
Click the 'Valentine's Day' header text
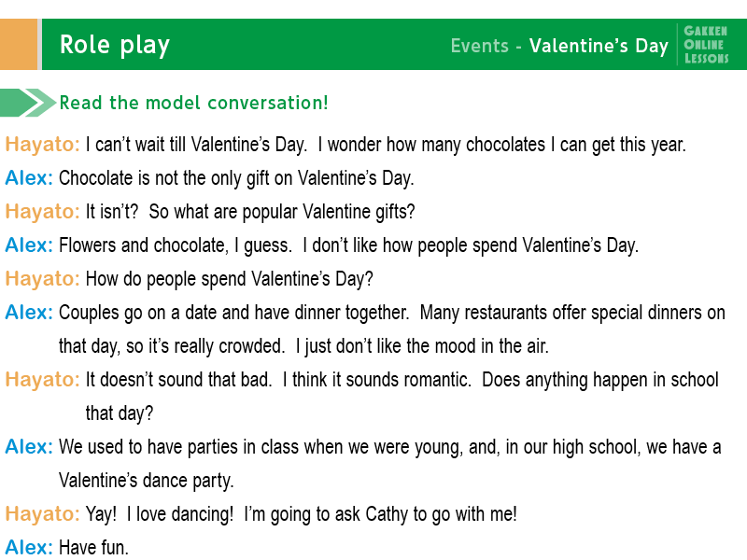tap(599, 46)
